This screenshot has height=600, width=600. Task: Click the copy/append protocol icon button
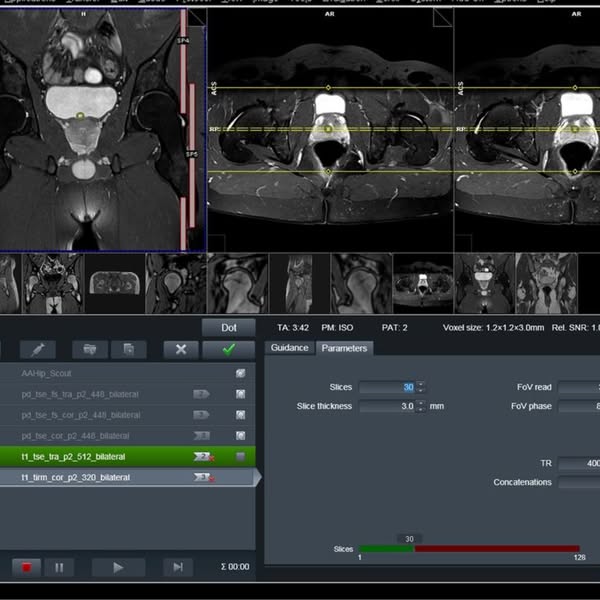(129, 349)
